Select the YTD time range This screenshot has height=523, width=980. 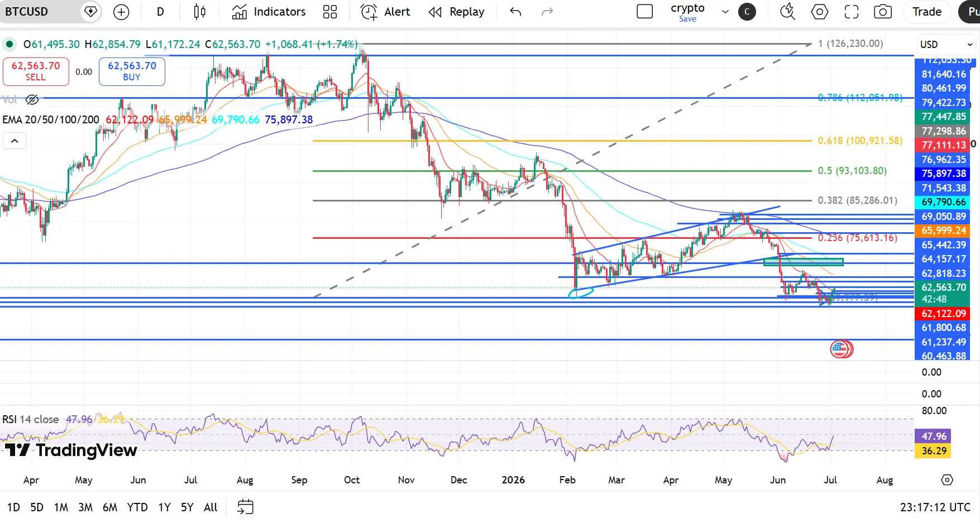click(137, 507)
